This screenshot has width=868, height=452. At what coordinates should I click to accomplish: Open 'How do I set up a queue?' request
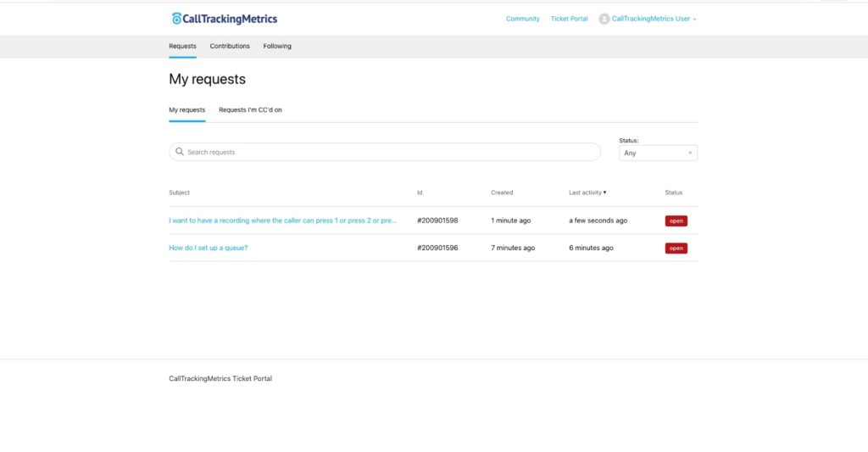[209, 248]
